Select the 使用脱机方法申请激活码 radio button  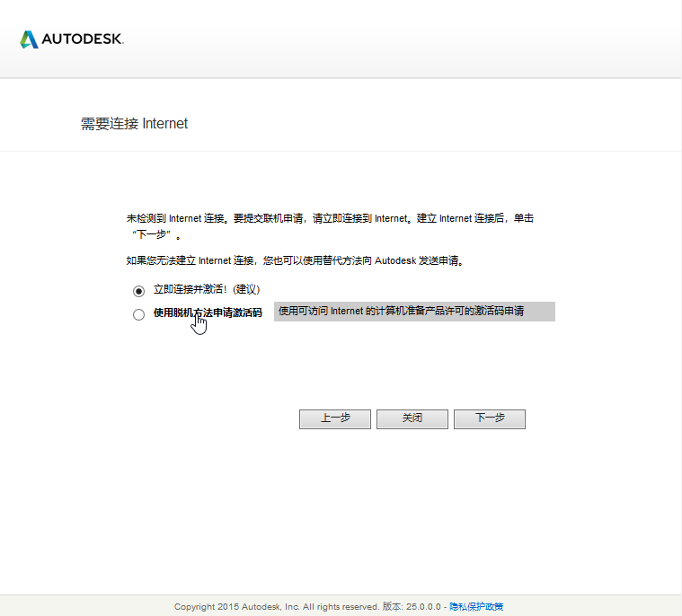138,314
